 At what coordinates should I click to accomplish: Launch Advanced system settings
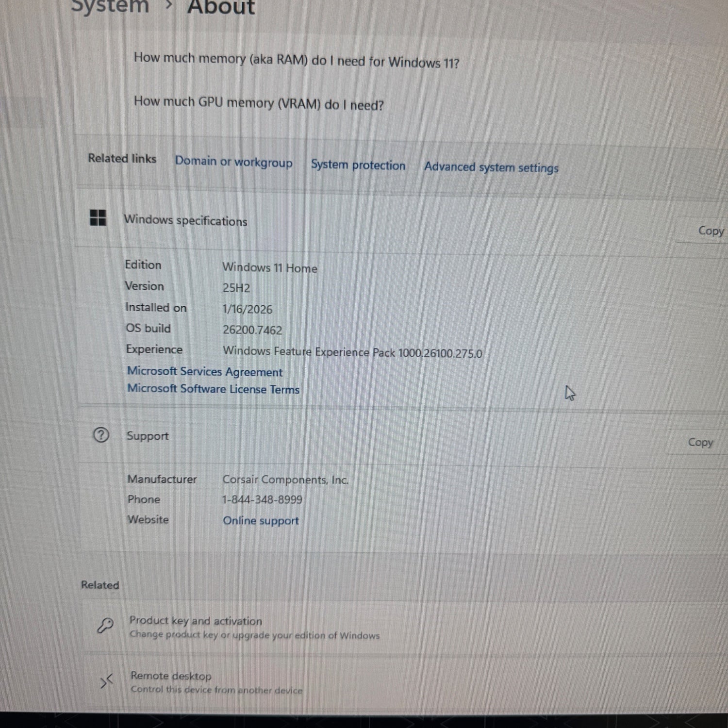tap(491, 167)
